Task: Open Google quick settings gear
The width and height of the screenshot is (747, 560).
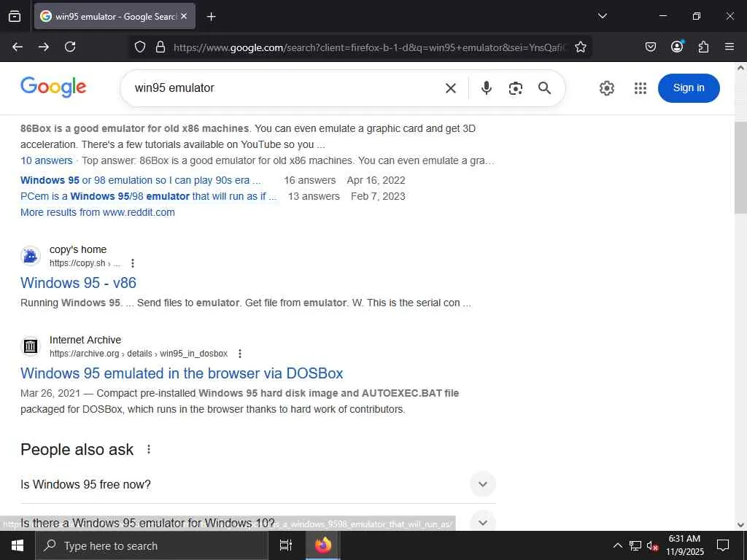Action: (x=606, y=88)
